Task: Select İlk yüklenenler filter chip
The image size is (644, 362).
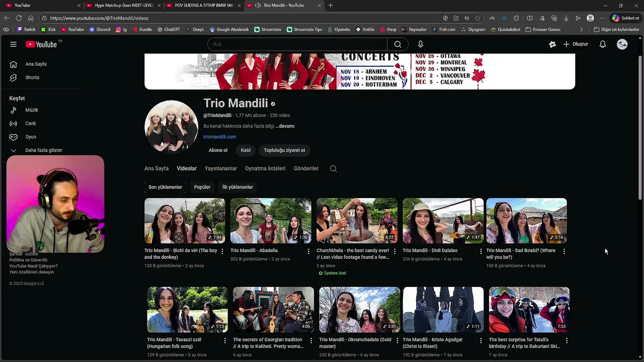Action: point(237,187)
